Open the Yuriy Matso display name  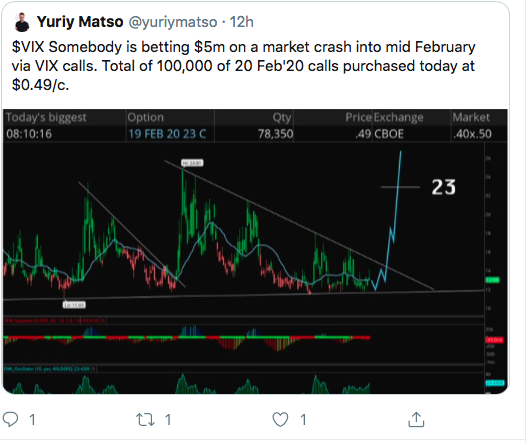point(80,22)
